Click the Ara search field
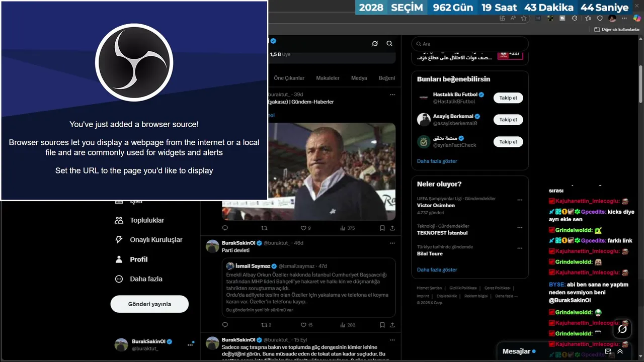The width and height of the screenshot is (644, 362). [470, 44]
